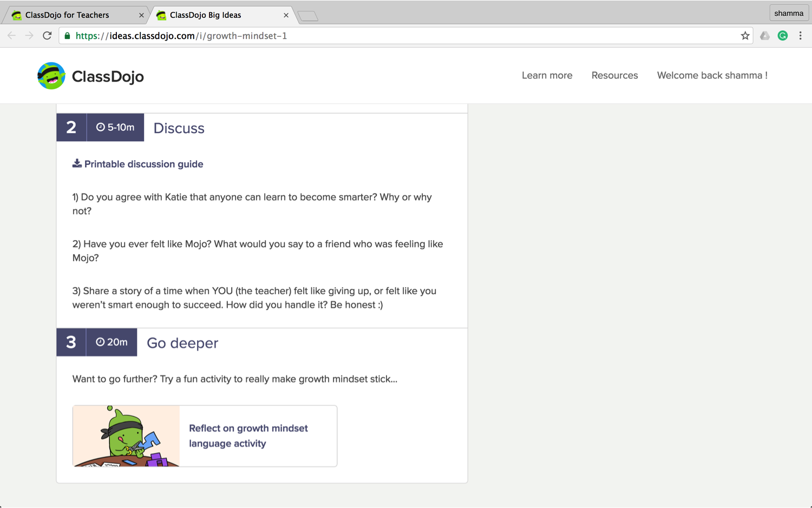812x508 pixels.
Task: Click the green padlock in address bar
Action: (67, 36)
